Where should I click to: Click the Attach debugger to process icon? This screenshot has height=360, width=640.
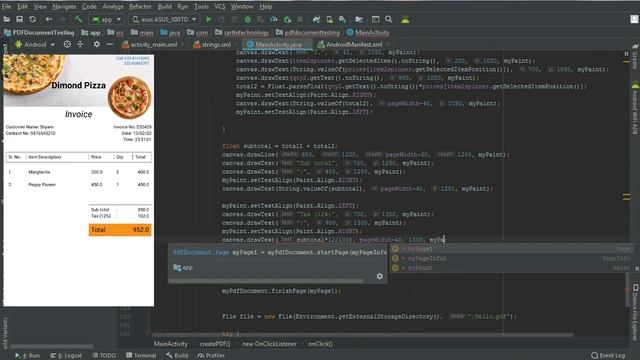[287, 19]
